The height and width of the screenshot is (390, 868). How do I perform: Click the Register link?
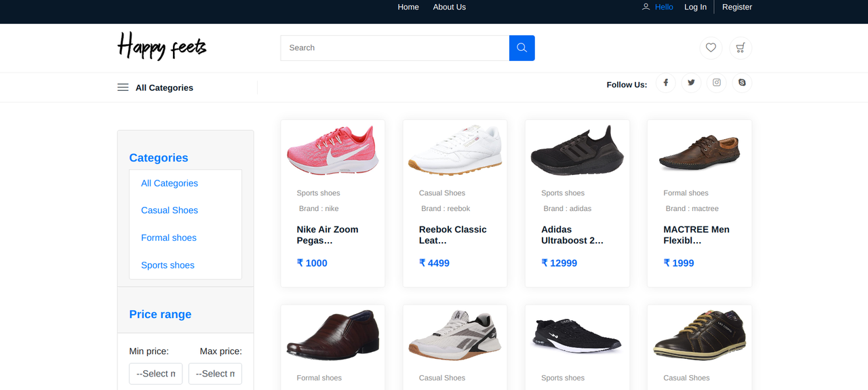pos(737,7)
